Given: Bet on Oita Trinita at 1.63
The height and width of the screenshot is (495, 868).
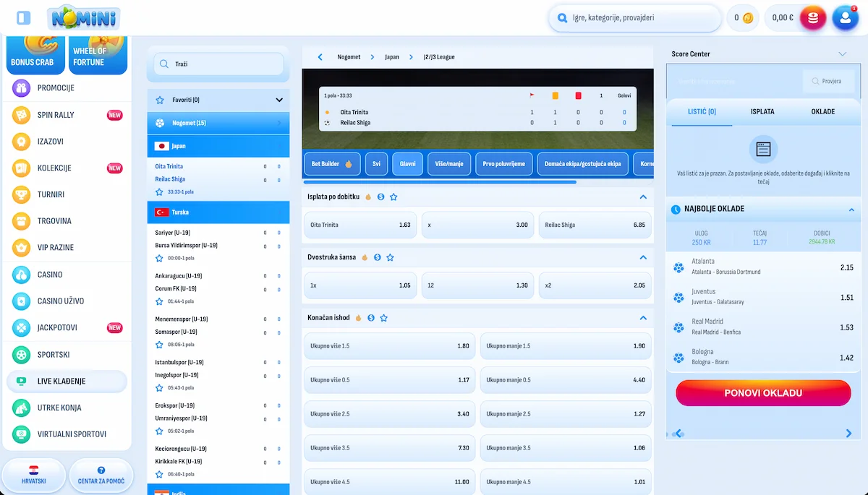Looking at the screenshot, I should (360, 225).
